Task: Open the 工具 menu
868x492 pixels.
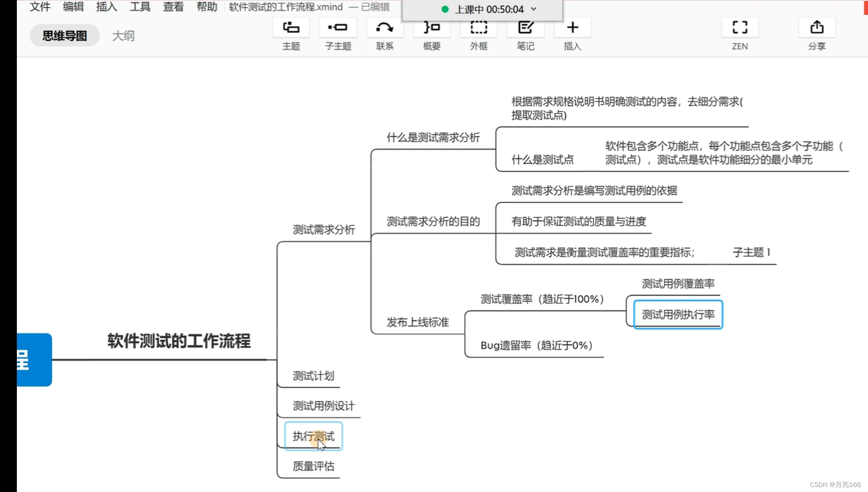Action: click(140, 7)
